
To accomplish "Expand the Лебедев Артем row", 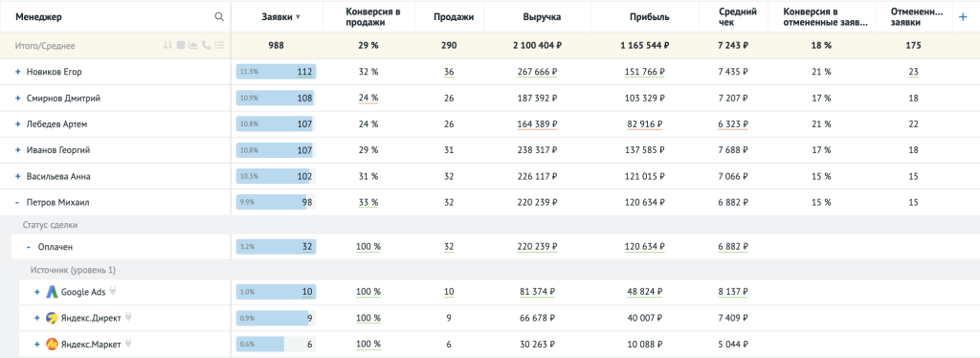I will click(x=17, y=124).
